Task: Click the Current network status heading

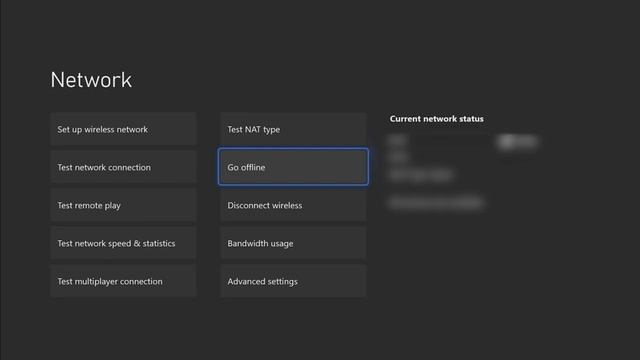Action: point(436,119)
